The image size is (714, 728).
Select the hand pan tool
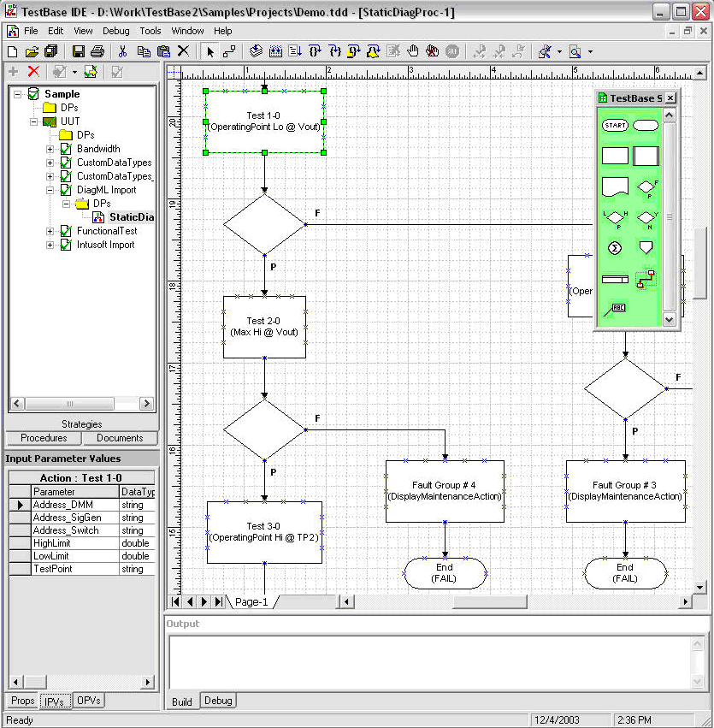[413, 51]
